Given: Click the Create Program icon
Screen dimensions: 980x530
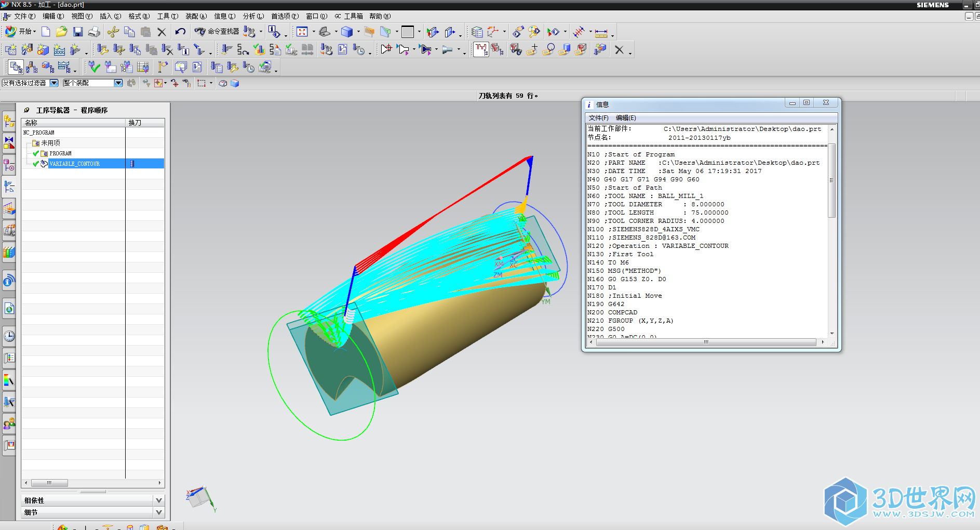Looking at the screenshot, I should 10,49.
